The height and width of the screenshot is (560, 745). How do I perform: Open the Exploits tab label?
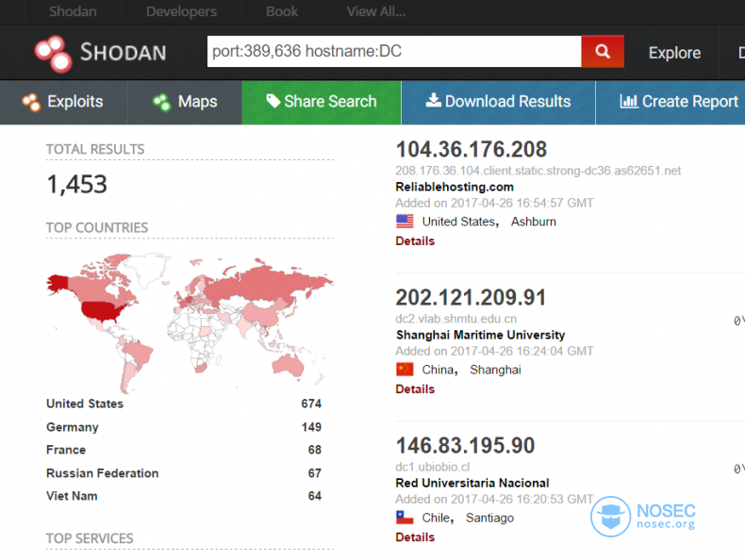click(x=75, y=102)
